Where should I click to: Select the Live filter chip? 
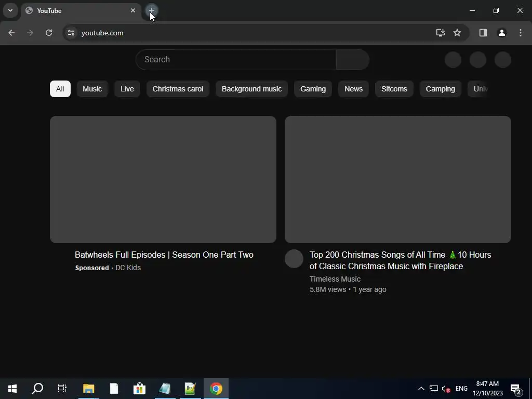click(127, 89)
